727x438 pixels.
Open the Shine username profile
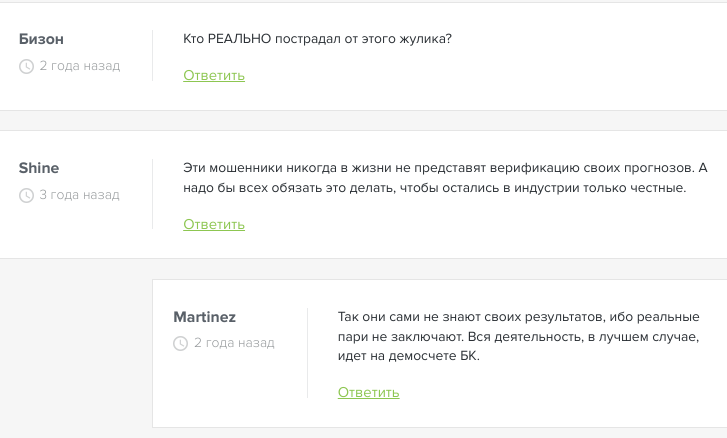(39, 168)
